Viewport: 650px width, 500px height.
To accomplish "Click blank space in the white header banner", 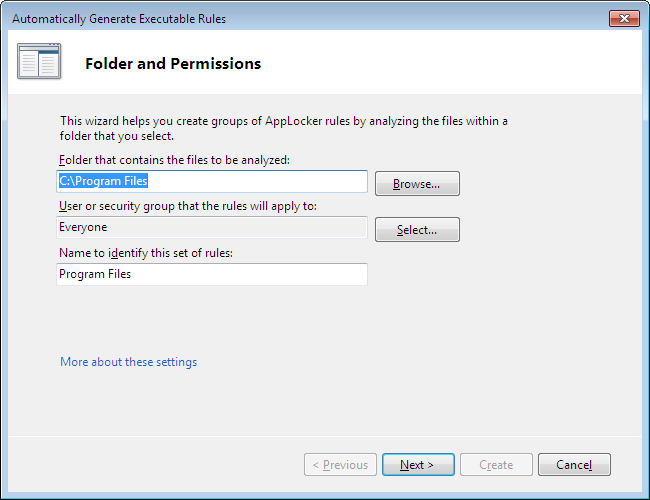I will click(450, 64).
